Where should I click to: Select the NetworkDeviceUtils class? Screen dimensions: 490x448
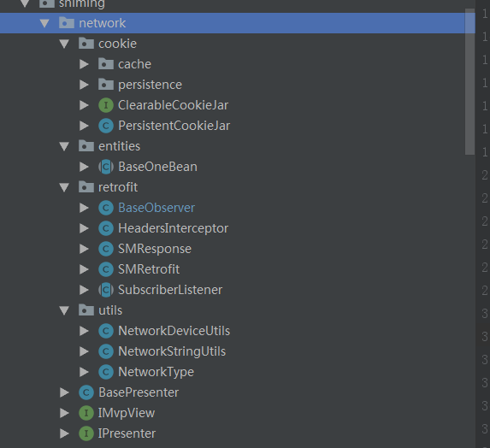click(x=174, y=331)
